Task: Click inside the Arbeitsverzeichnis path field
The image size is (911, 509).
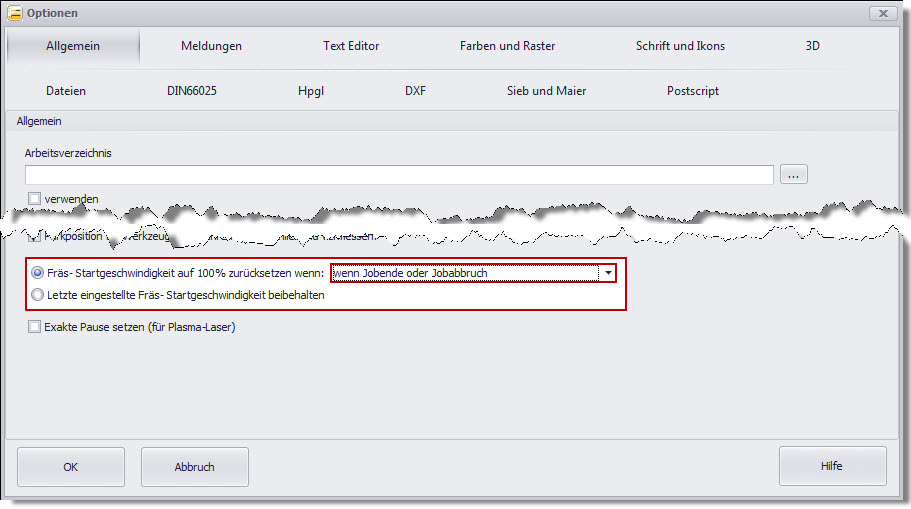Action: point(400,175)
